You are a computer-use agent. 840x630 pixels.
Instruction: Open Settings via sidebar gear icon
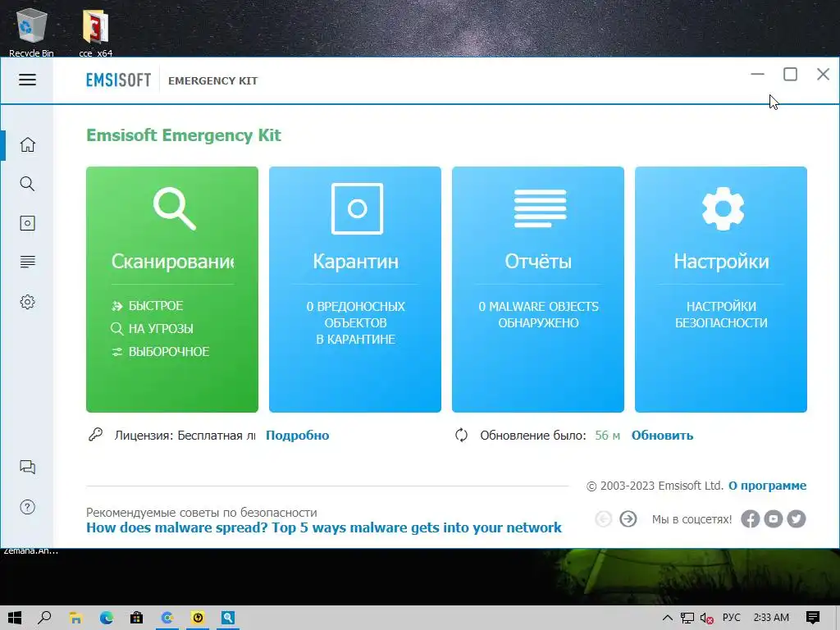27,302
